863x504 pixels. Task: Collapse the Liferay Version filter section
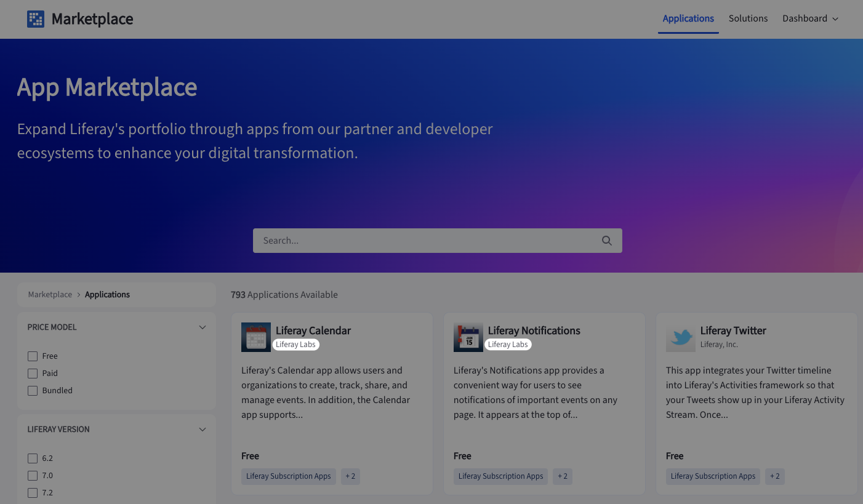pyautogui.click(x=203, y=430)
